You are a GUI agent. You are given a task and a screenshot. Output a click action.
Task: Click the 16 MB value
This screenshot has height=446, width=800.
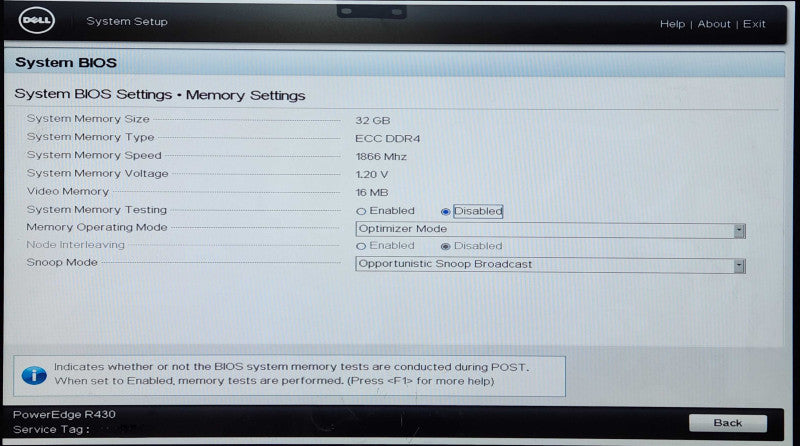point(371,192)
